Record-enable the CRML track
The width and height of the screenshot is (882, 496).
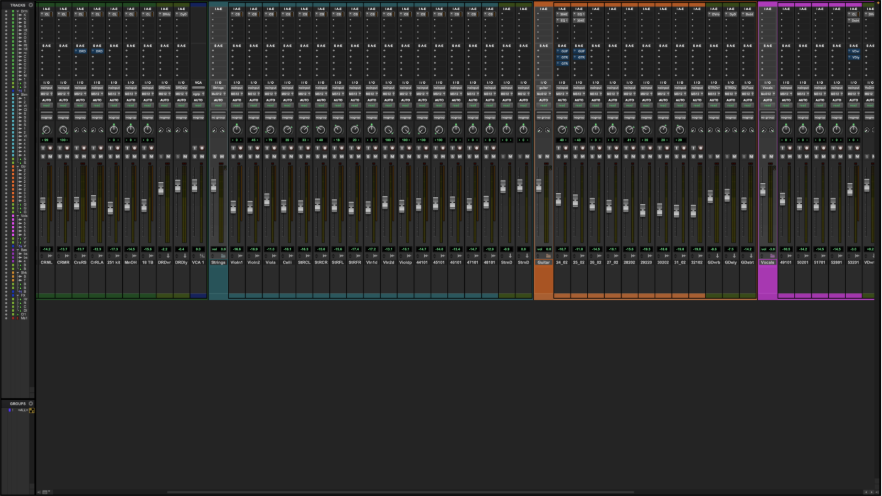coord(50,148)
